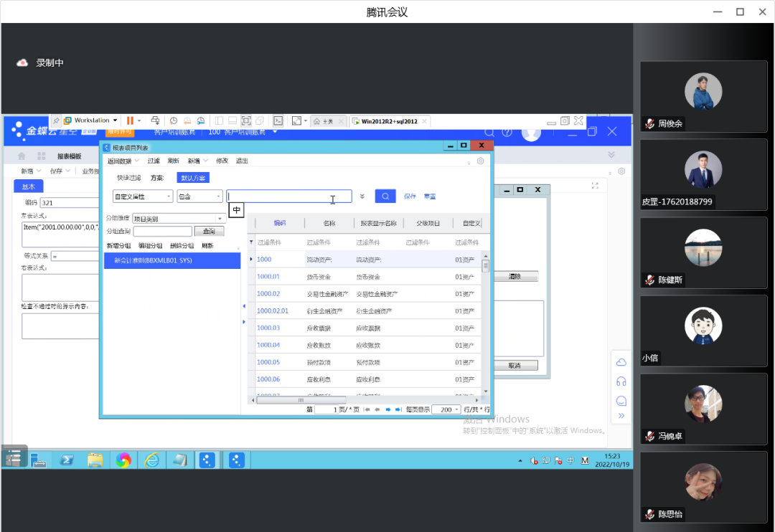
Task: Open item code 1000.01 link
Action: click(x=268, y=277)
